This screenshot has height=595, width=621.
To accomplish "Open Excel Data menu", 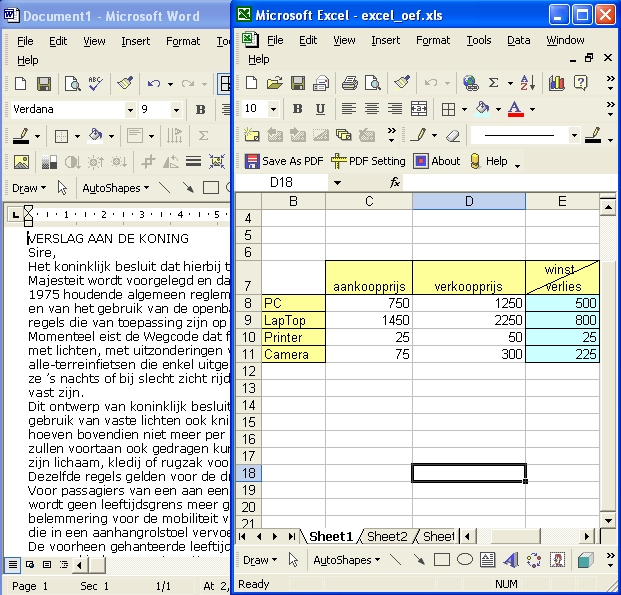I will point(518,40).
